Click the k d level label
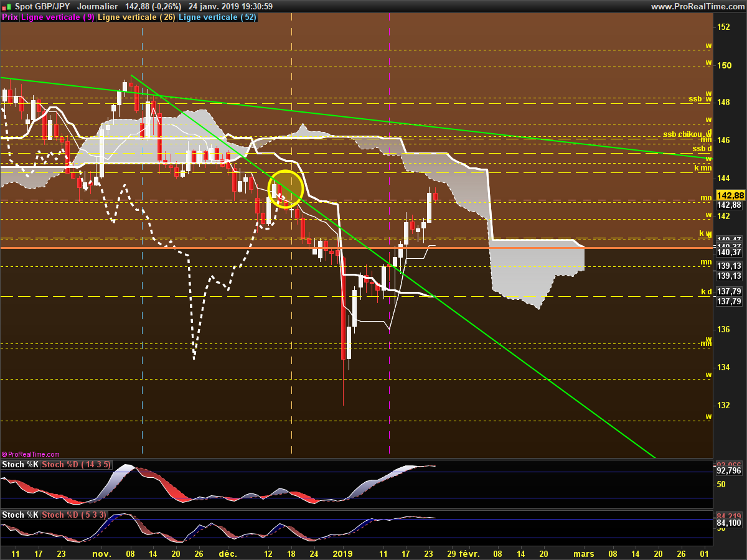This screenshot has width=747, height=560. click(706, 291)
